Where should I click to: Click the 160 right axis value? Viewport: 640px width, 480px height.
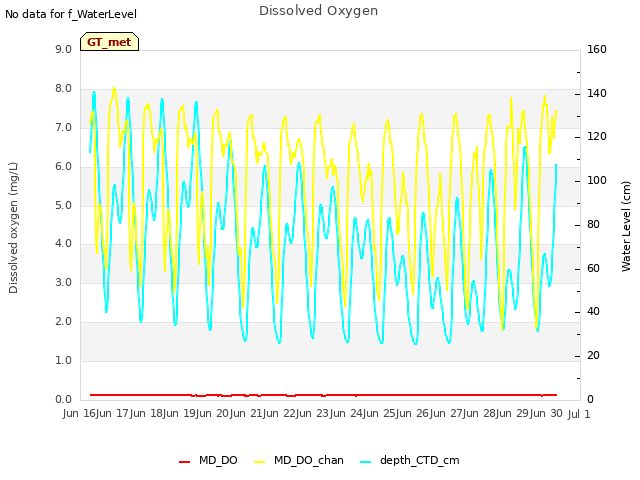click(x=597, y=49)
